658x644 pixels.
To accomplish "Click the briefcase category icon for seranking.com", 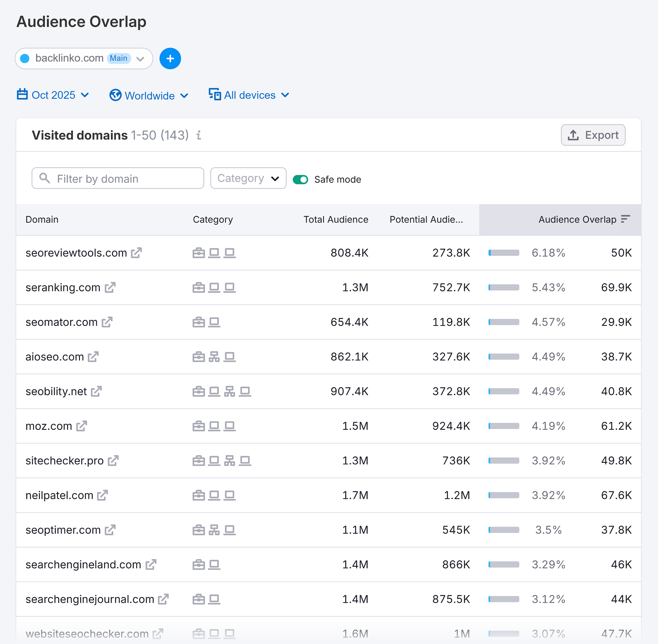I will tap(199, 287).
